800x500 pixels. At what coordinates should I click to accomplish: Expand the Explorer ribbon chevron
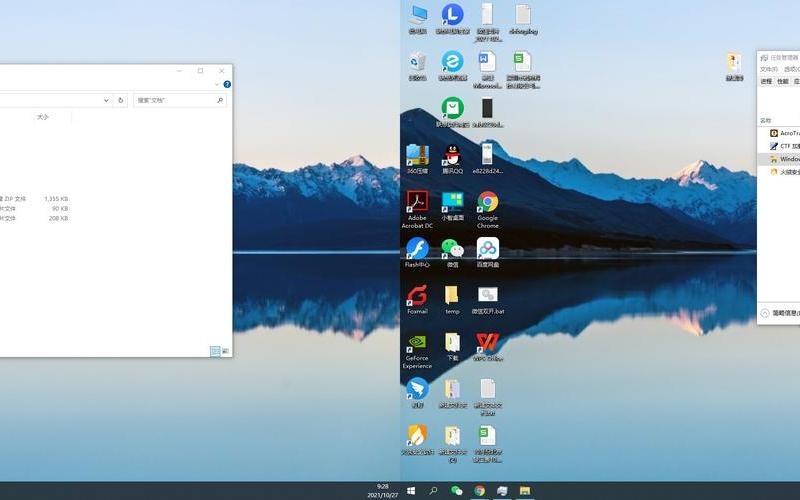coord(217,84)
